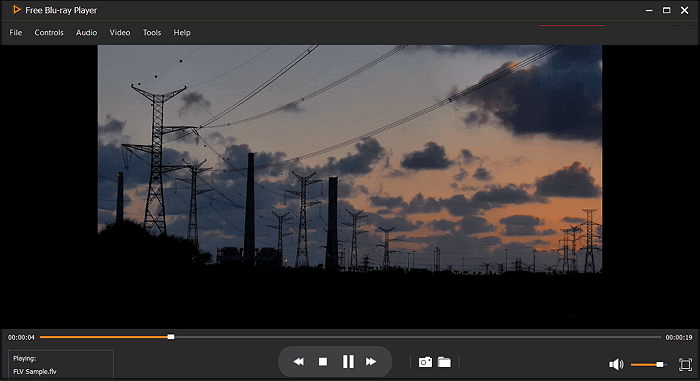
Task: Minimize the player window
Action: click(649, 10)
